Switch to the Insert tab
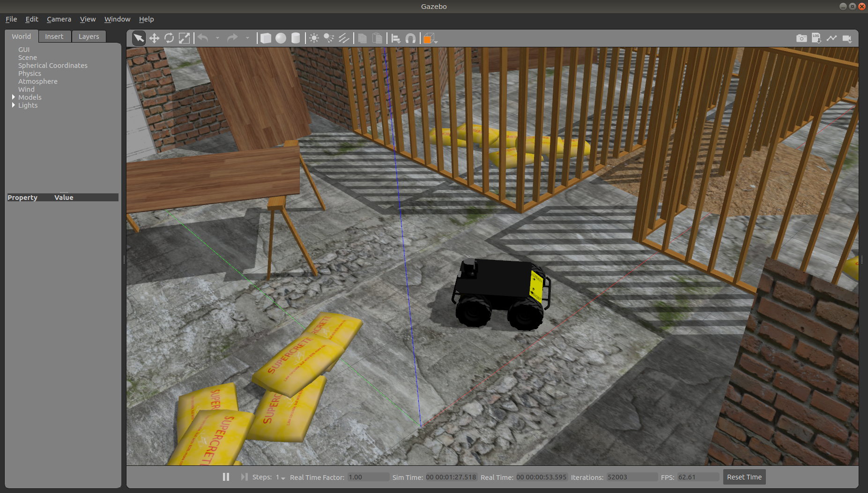Screen dimensions: 868x493 coord(54,37)
